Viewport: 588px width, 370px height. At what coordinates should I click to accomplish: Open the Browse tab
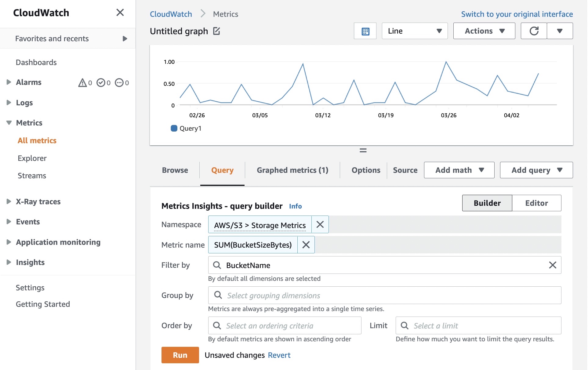tap(175, 170)
